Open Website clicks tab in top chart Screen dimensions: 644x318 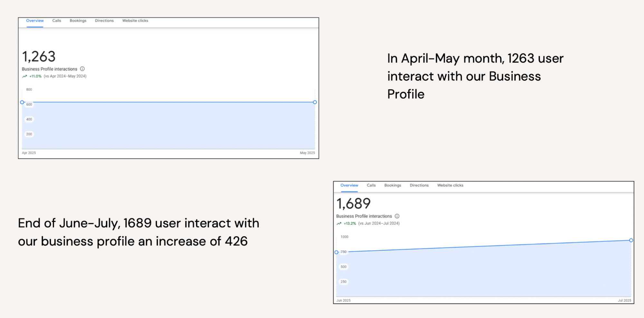(x=135, y=21)
